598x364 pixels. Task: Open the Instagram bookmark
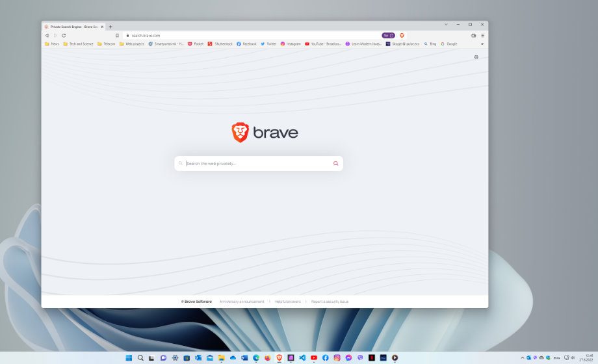291,44
